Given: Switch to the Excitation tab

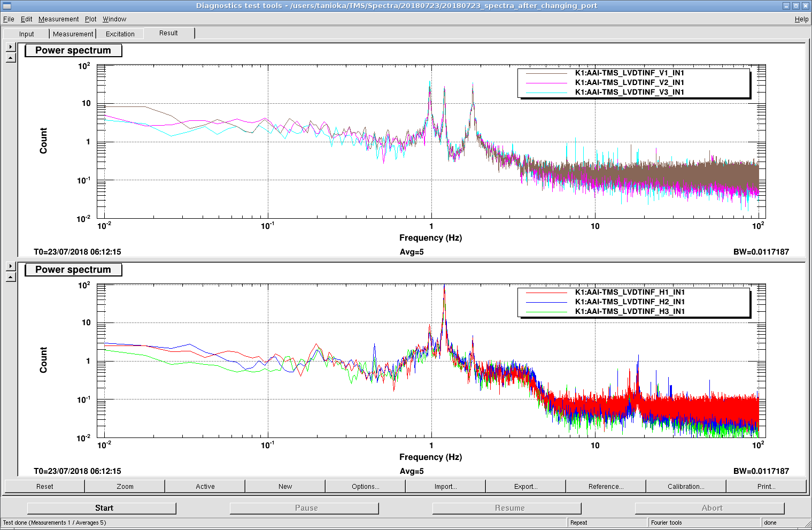Looking at the screenshot, I should click(120, 34).
